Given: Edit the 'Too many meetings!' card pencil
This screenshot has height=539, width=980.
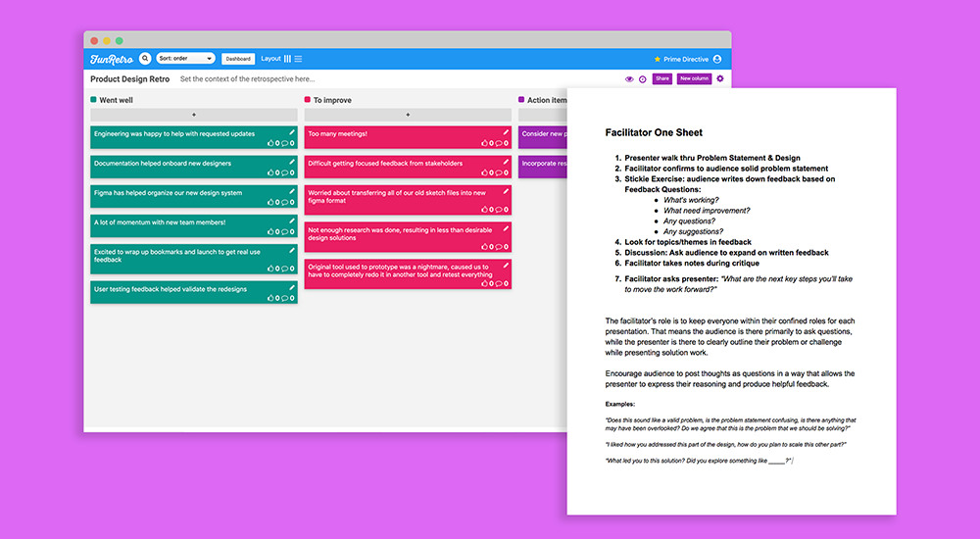Looking at the screenshot, I should [506, 132].
